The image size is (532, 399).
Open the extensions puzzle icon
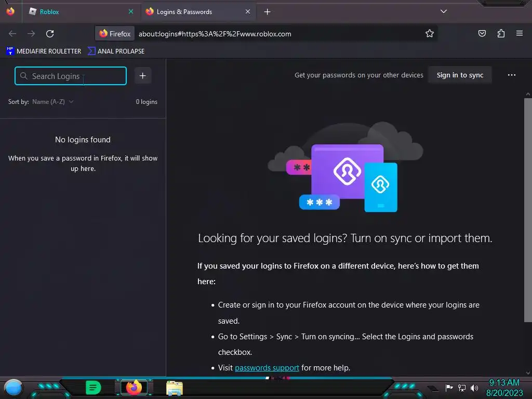click(x=501, y=33)
